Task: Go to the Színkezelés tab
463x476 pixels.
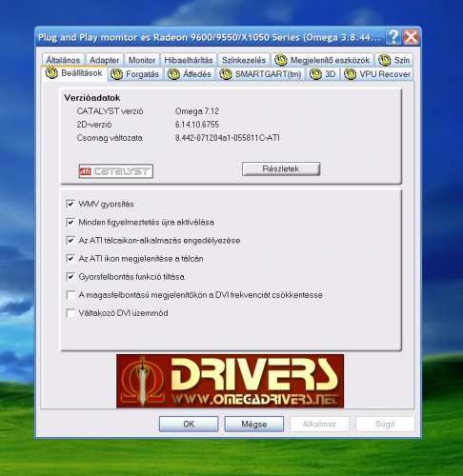Action: (x=244, y=60)
